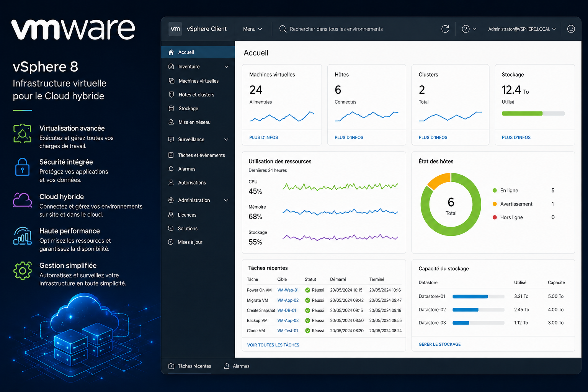Click the Datastore-02 usage bar

tap(479, 310)
